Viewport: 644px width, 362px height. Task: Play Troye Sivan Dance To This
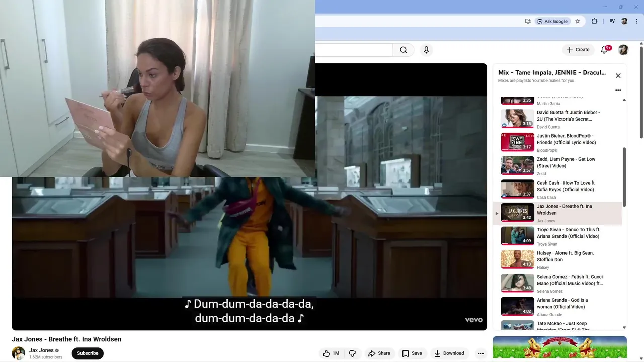557,236
